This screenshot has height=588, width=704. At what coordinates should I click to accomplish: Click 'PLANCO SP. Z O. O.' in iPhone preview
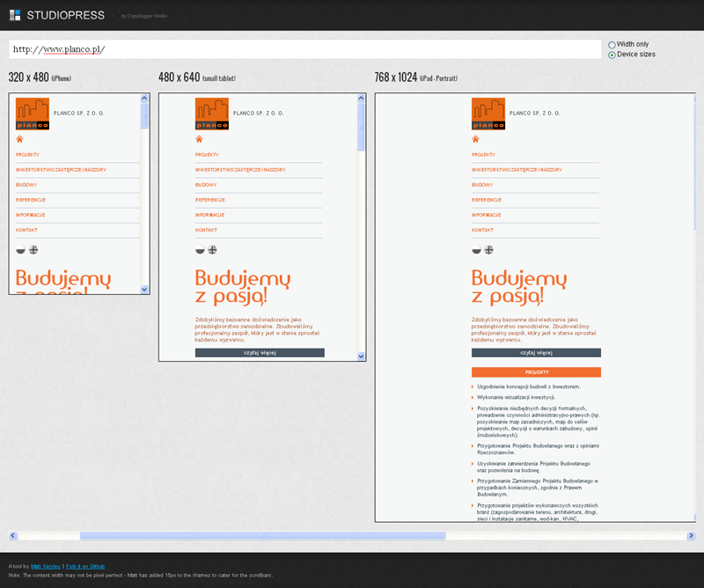(79, 114)
